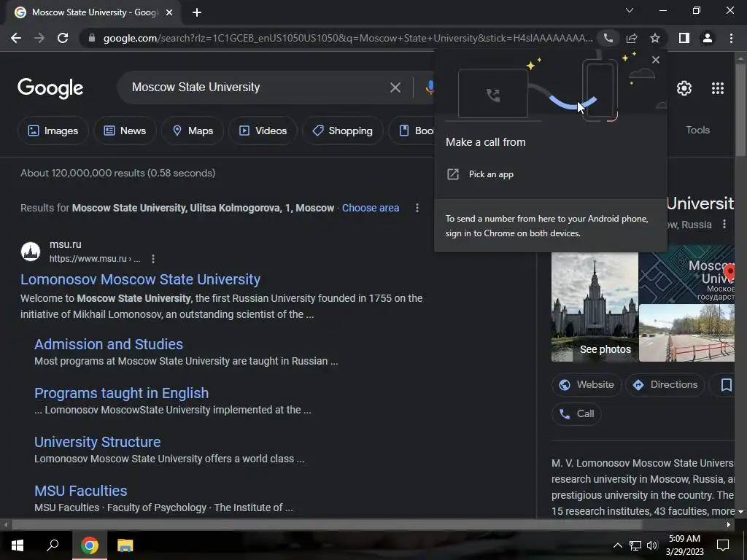Open knowledge panel more options dots
This screenshot has height=560, width=747.
[724, 225]
